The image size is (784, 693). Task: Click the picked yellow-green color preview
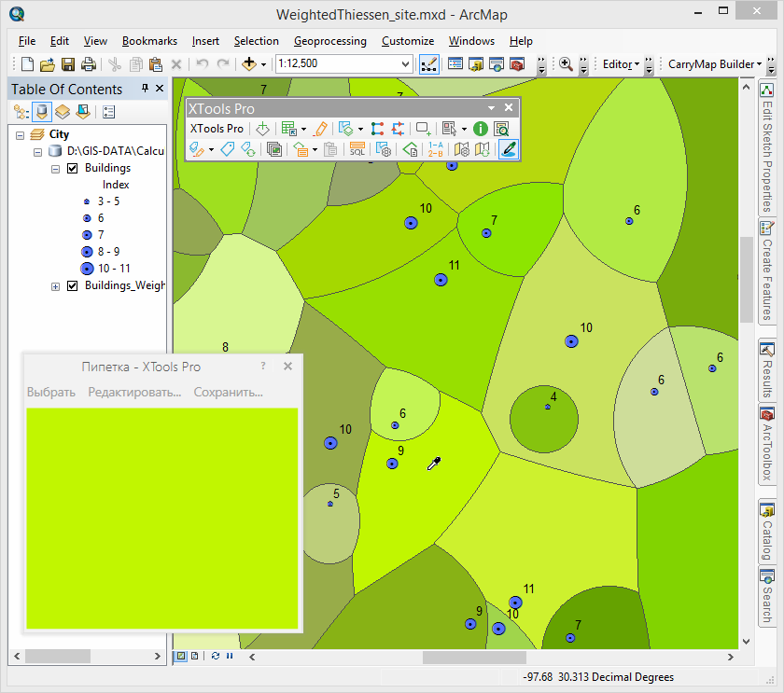(162, 519)
